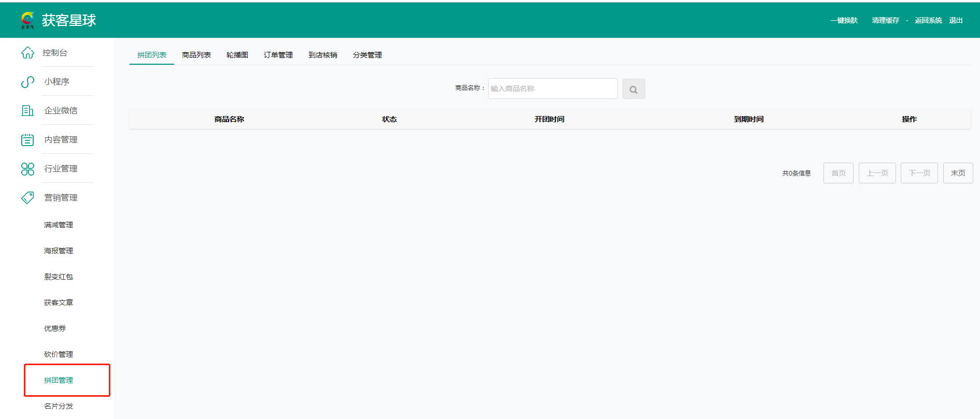Click the 获客星球 logo icon
Image resolution: width=980 pixels, height=419 pixels.
[27, 20]
